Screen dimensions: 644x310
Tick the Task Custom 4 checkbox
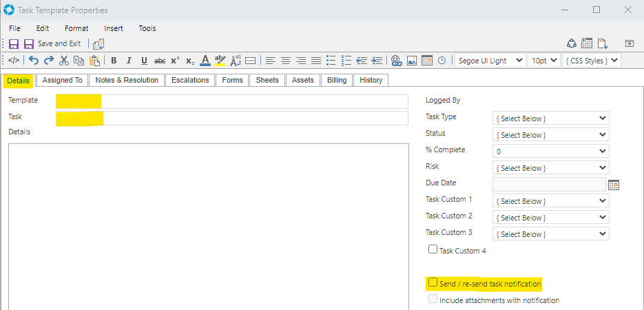tap(433, 249)
